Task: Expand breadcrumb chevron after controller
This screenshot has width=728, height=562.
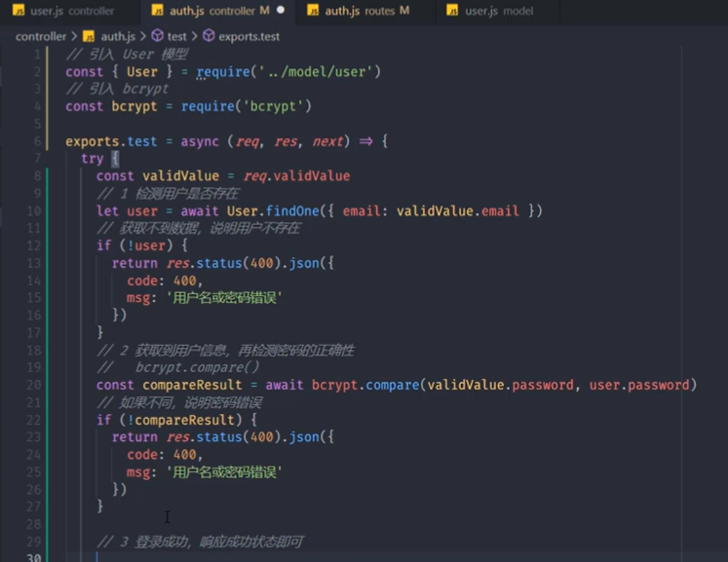Action: (74, 36)
